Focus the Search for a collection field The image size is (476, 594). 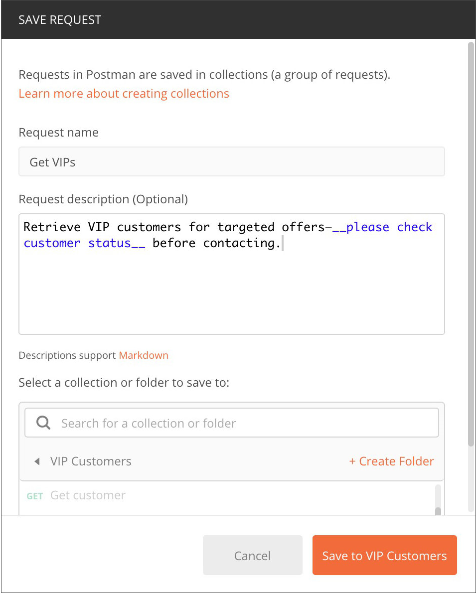point(231,423)
